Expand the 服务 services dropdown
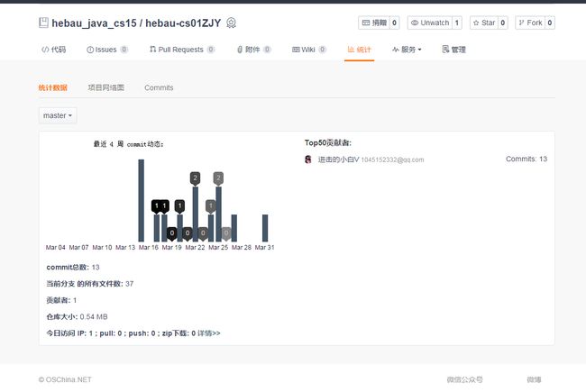 407,50
